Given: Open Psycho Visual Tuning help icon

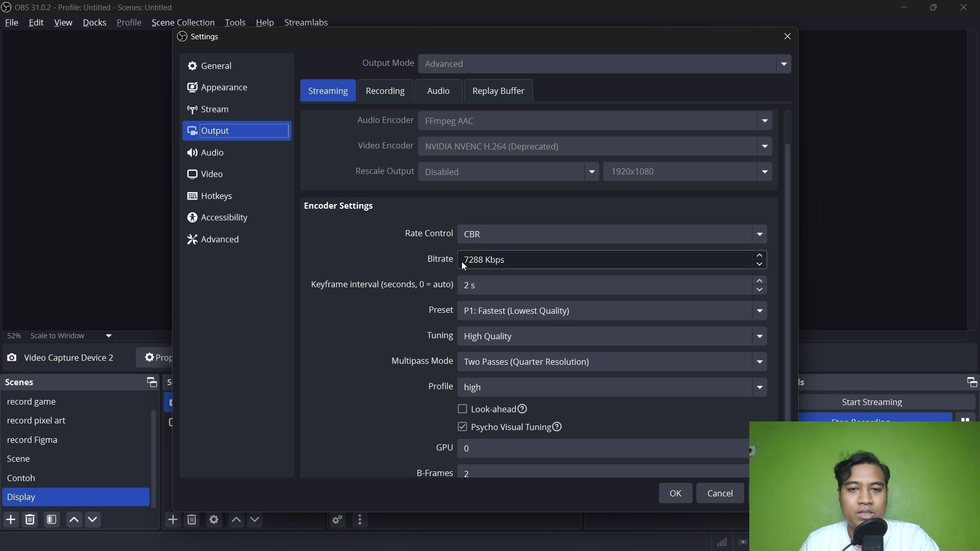Looking at the screenshot, I should [x=558, y=428].
